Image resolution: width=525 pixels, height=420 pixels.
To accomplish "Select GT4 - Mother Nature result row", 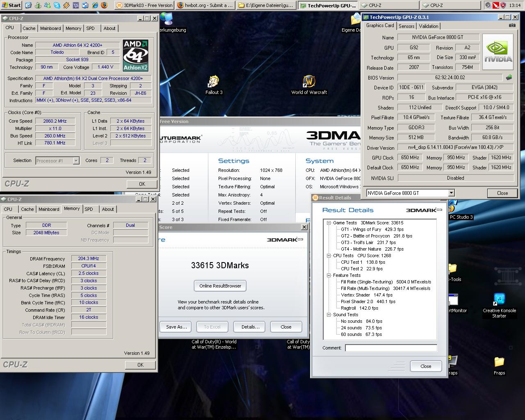I will [x=372, y=249].
